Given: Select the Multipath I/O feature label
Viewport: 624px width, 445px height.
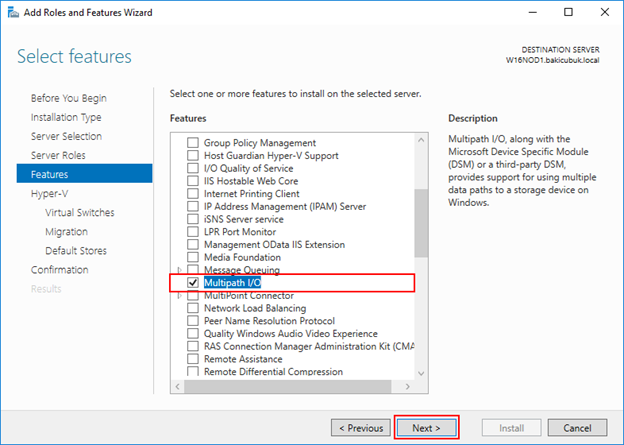Looking at the screenshot, I should tap(232, 283).
